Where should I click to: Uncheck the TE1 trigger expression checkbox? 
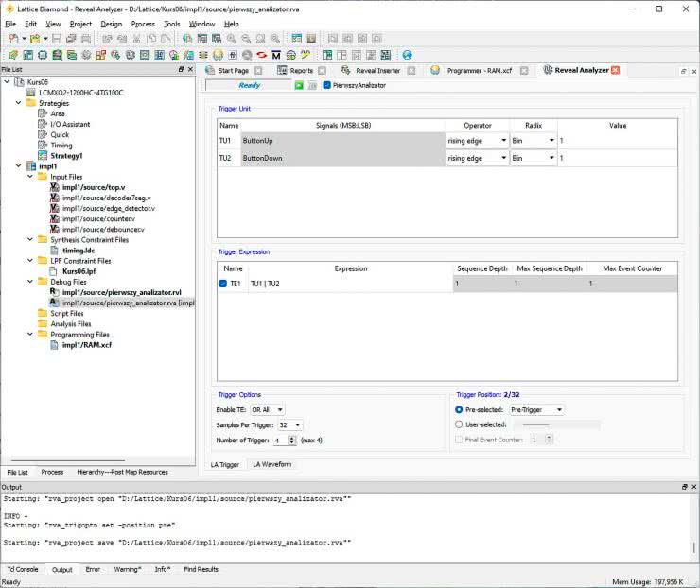coord(223,283)
